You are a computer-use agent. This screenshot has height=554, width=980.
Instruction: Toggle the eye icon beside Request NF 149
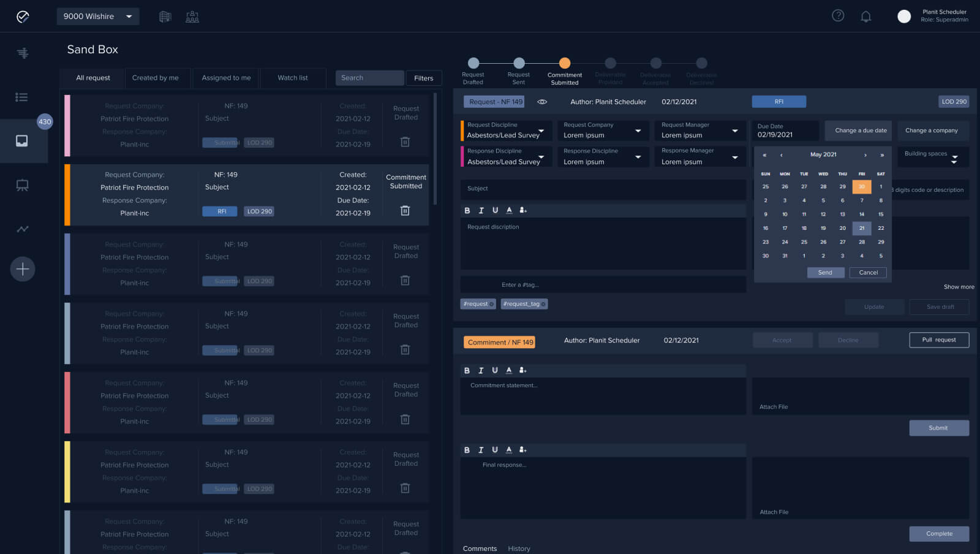[542, 102]
